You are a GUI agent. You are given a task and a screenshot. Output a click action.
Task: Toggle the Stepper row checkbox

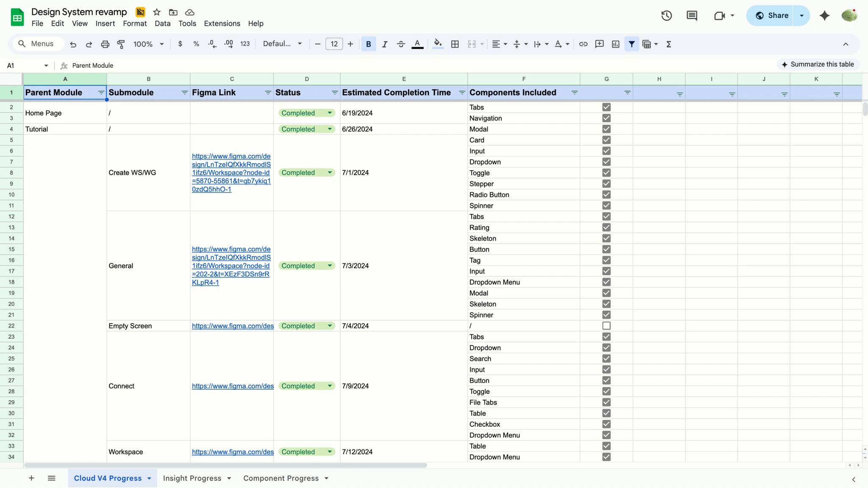click(x=606, y=184)
